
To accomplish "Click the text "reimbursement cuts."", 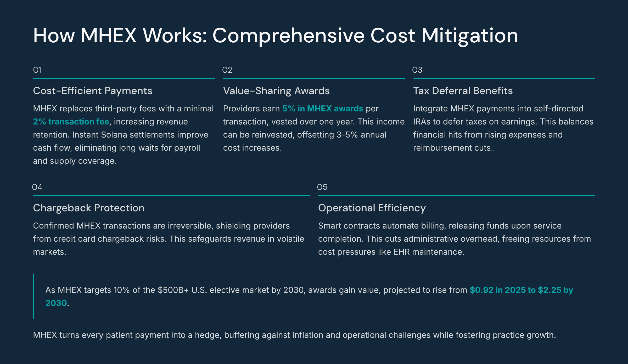I will [x=453, y=148].
